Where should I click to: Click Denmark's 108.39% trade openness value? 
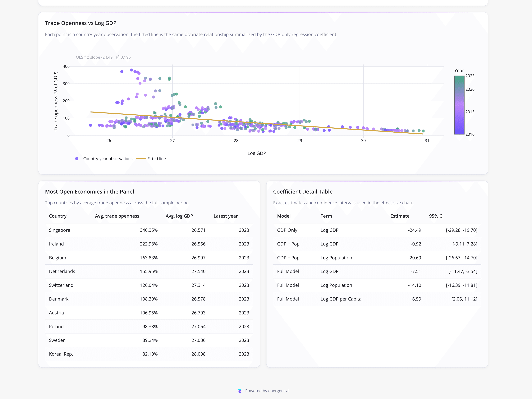(149, 299)
